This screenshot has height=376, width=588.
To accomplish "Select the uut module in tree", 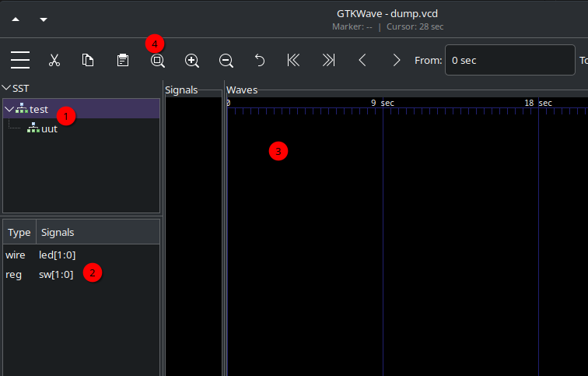I will 49,128.
